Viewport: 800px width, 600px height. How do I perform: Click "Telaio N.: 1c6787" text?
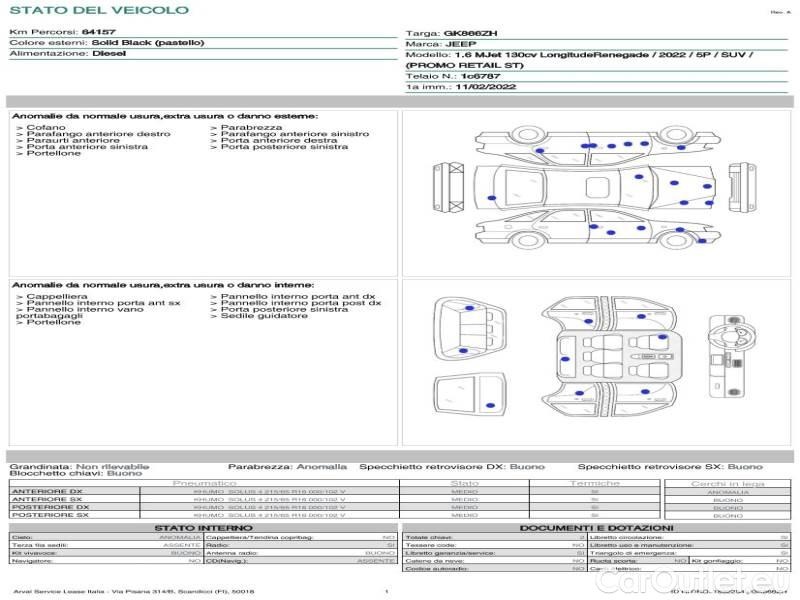(x=453, y=76)
